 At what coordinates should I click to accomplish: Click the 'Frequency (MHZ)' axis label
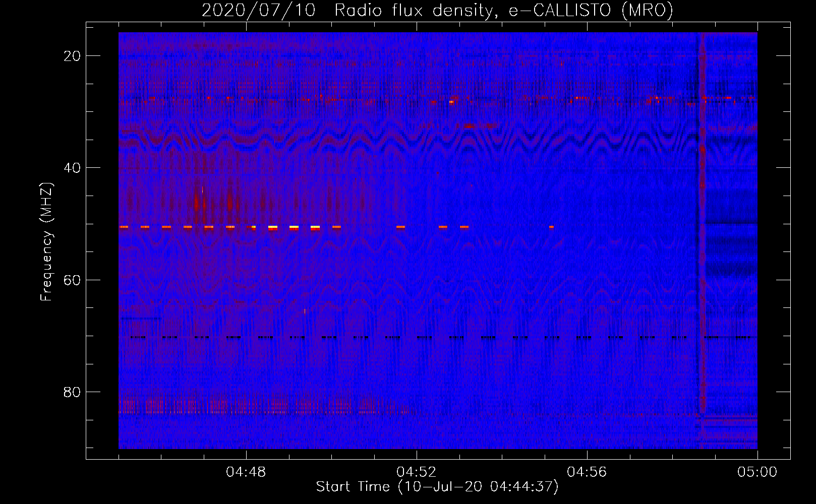46,242
